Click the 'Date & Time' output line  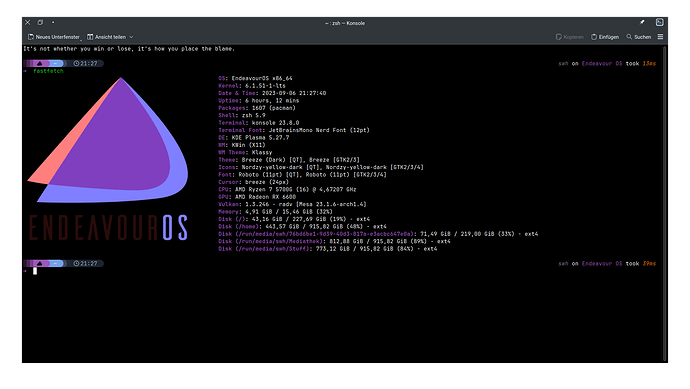click(272, 93)
